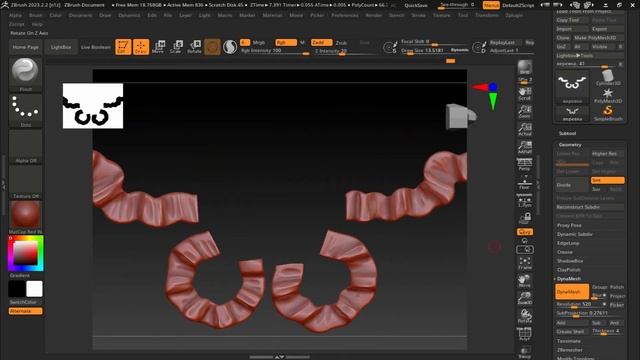Select the white main color swatch
The width and height of the screenshot is (640, 360).
coord(34,289)
